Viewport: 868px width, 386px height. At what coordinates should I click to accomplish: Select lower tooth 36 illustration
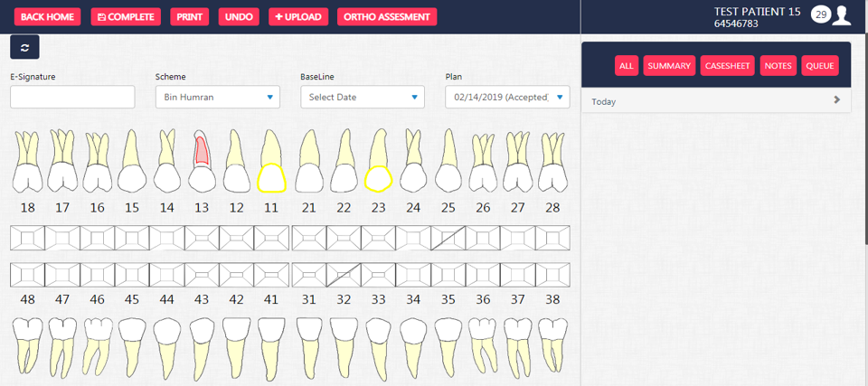click(483, 344)
